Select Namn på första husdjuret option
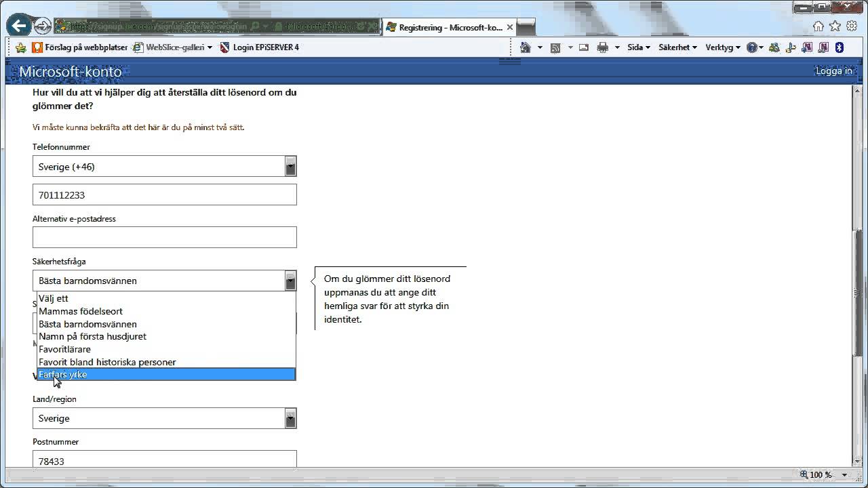The width and height of the screenshot is (868, 488). [x=166, y=336]
